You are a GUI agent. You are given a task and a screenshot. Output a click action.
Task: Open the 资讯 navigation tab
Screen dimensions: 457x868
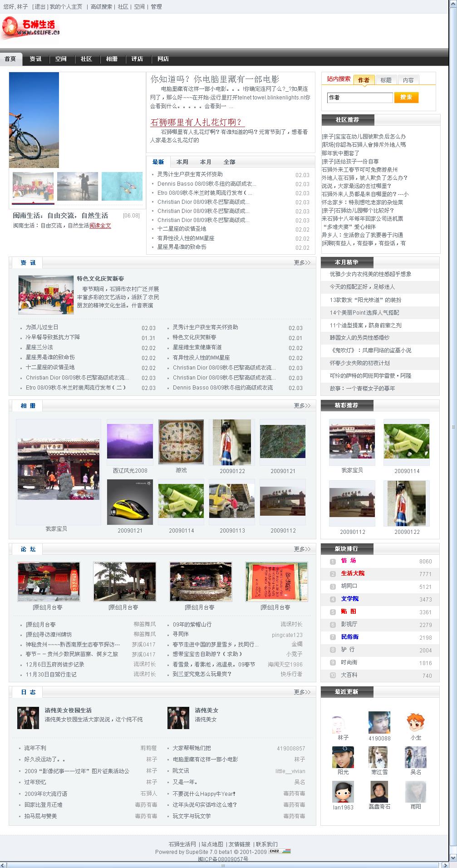point(36,59)
